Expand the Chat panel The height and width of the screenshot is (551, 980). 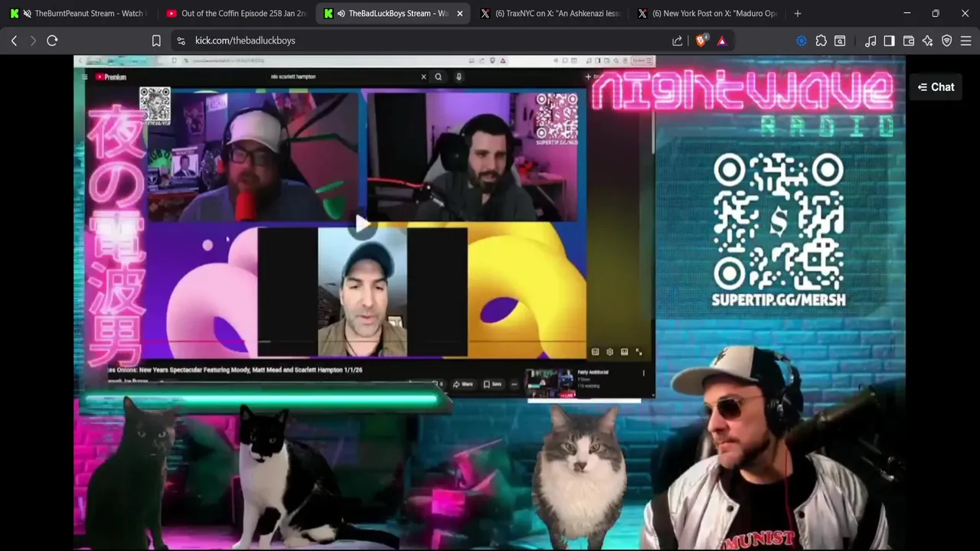tap(936, 87)
